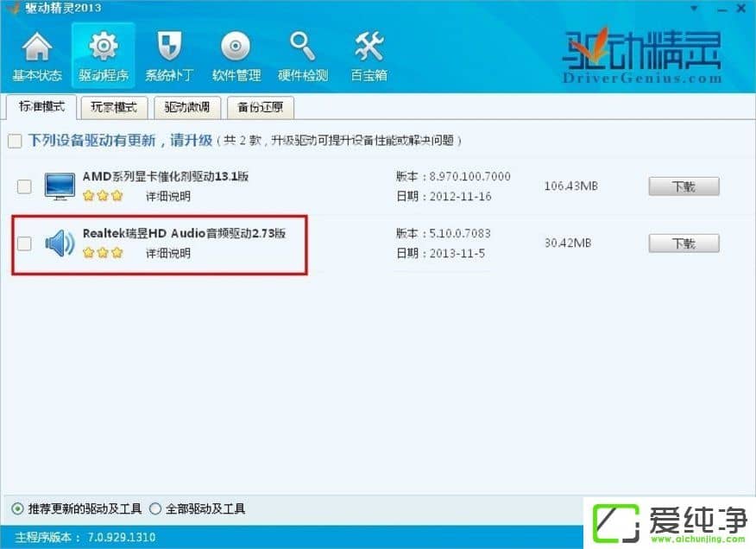The width and height of the screenshot is (756, 549).
Task: Check the AMD显卡催化剂驱动 checkbox
Action: click(x=24, y=186)
